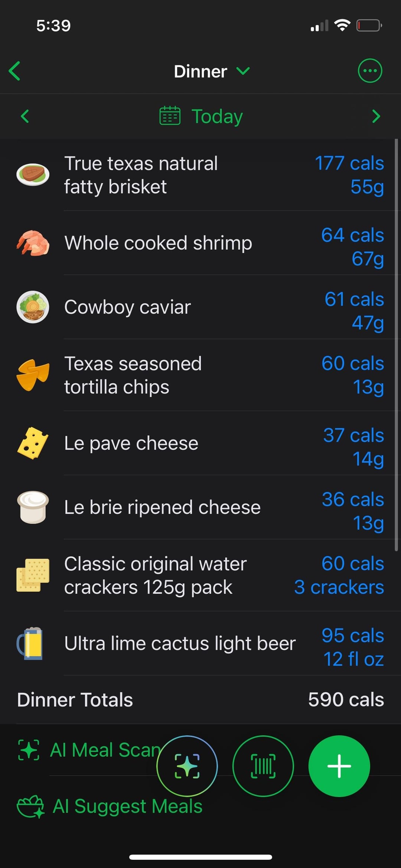Go to the next day
The image size is (401, 868).
point(376,116)
